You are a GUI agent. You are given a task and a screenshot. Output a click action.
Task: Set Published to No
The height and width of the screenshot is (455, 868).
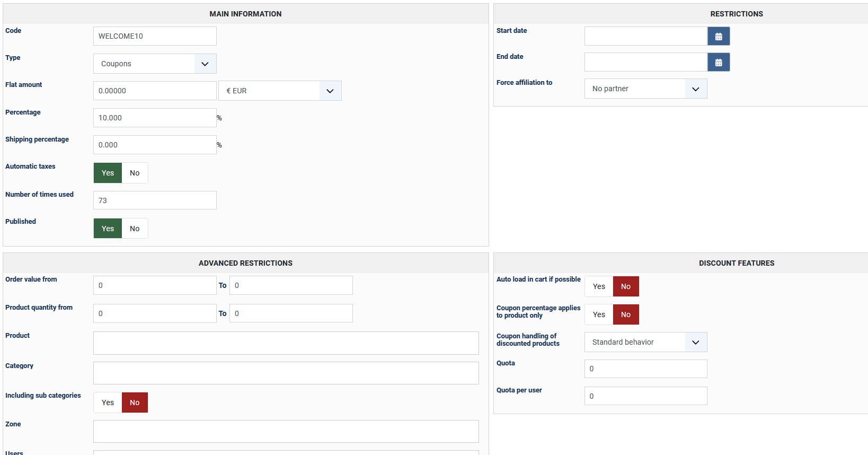pyautogui.click(x=135, y=229)
